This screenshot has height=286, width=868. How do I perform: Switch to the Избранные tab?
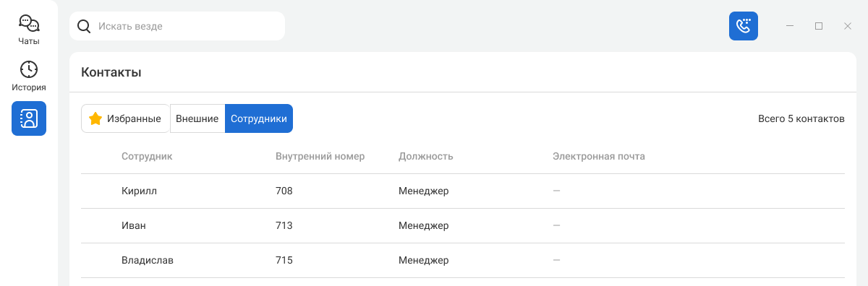tap(125, 118)
